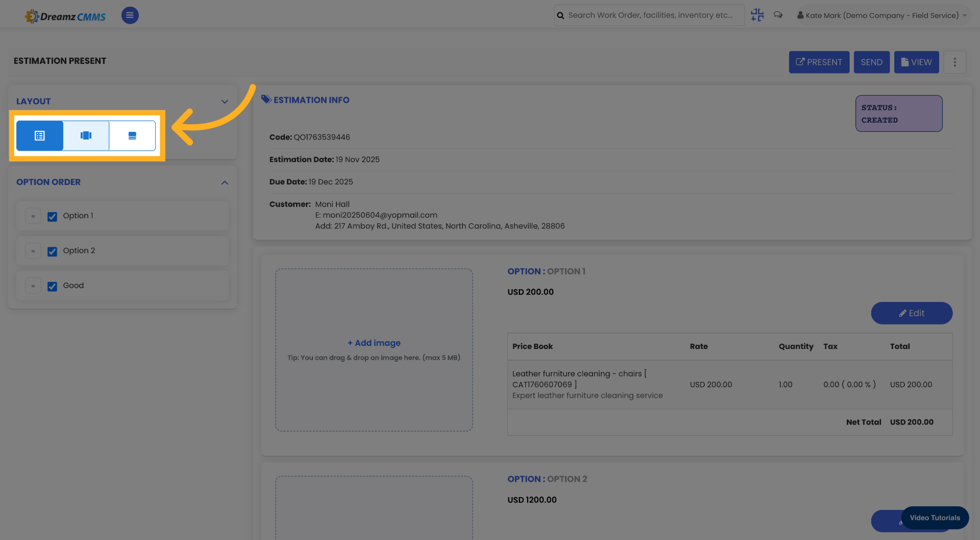Select the Good option label
The image size is (980, 540).
[73, 285]
